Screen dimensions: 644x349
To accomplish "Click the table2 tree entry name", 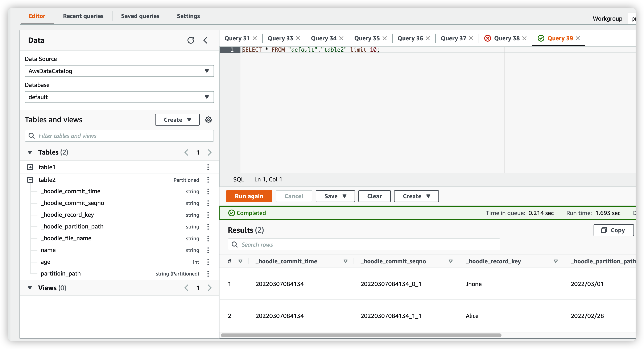I will click(x=47, y=180).
